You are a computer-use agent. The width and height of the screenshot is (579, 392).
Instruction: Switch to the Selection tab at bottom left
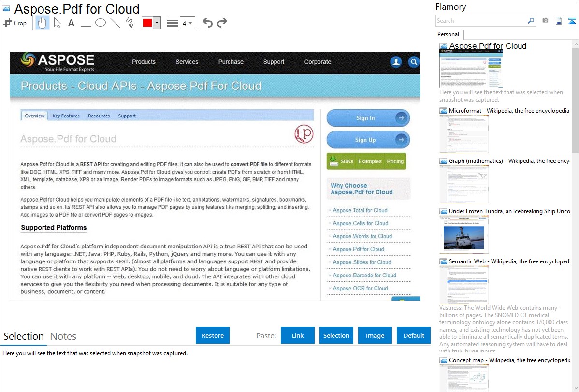pyautogui.click(x=24, y=336)
